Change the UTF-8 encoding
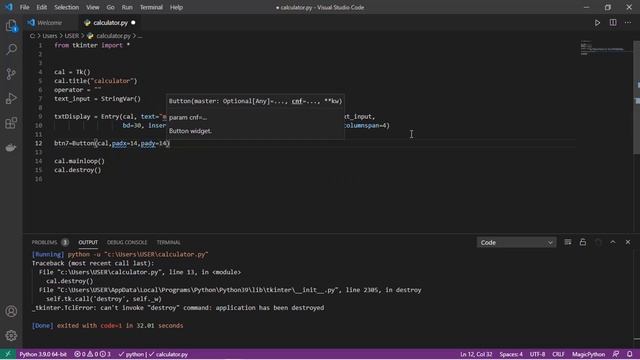Viewport: 640px width, 360px height. pos(537,354)
